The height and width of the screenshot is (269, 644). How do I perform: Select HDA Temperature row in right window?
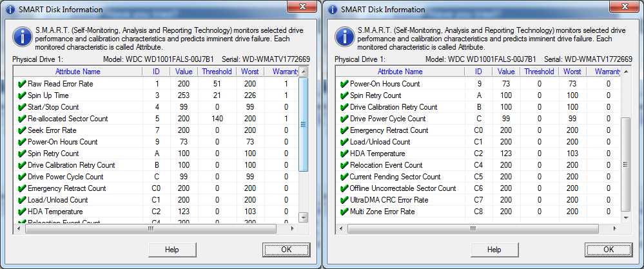point(479,154)
